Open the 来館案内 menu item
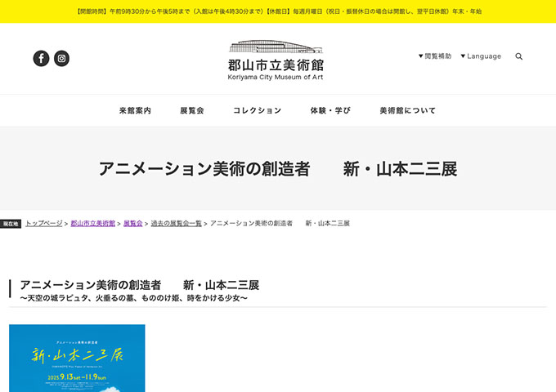The image size is (556, 392). 135,110
